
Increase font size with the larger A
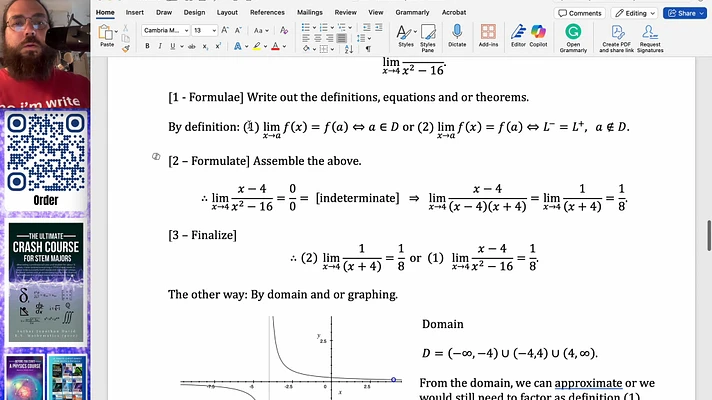coord(225,30)
